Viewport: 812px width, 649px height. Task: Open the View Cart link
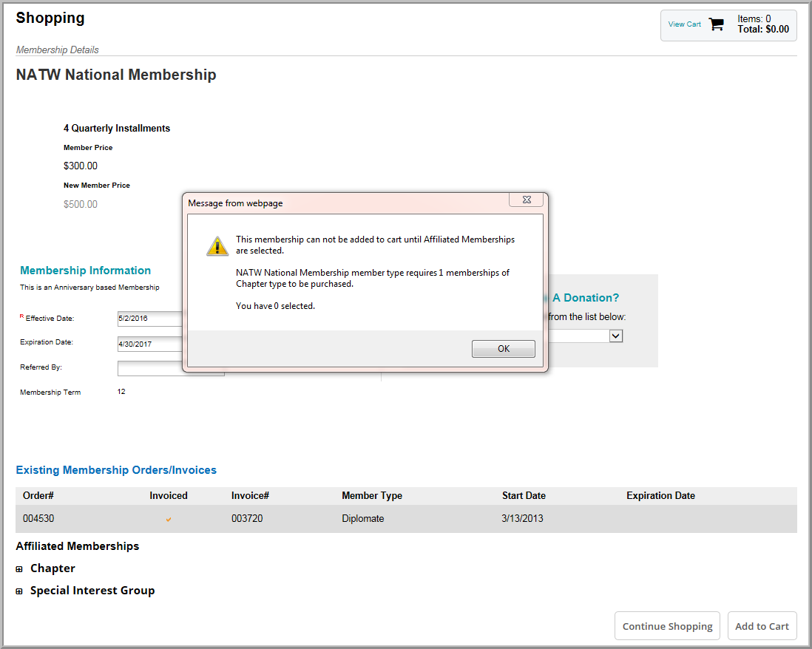(684, 24)
